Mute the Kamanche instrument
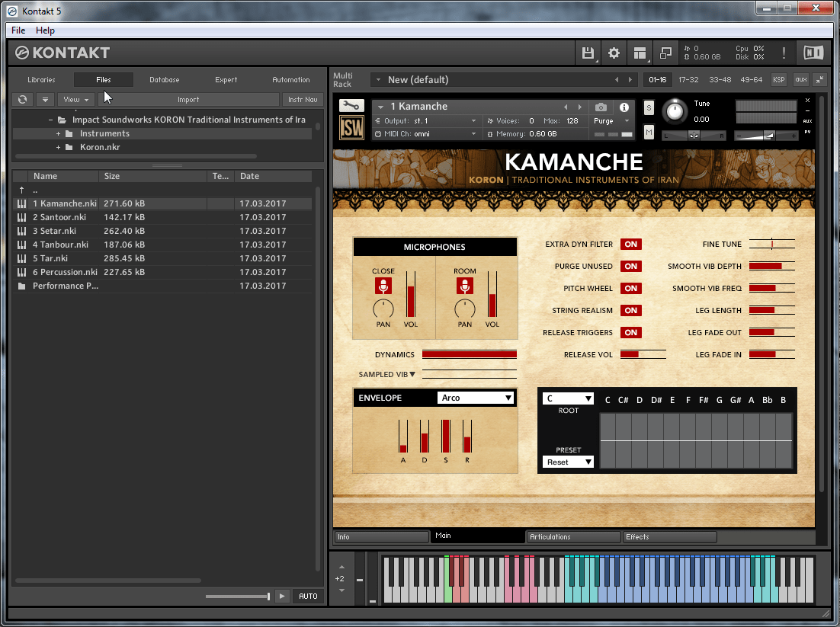The height and width of the screenshot is (627, 840). pyautogui.click(x=649, y=132)
